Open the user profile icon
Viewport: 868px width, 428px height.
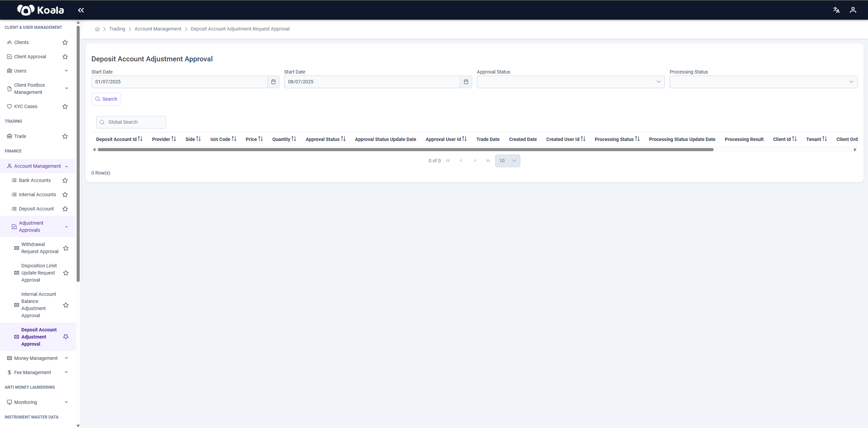[853, 10]
